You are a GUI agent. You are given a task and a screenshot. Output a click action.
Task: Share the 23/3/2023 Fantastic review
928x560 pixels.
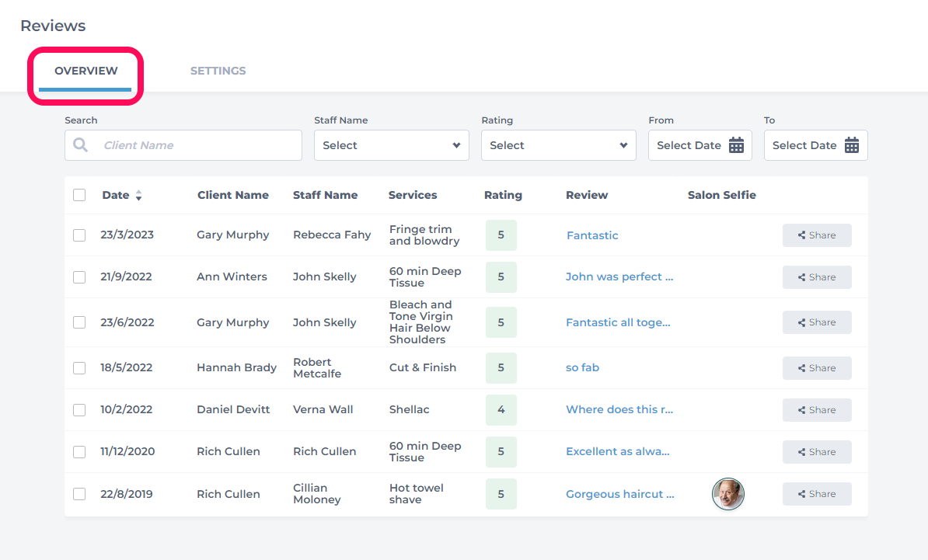tap(817, 235)
